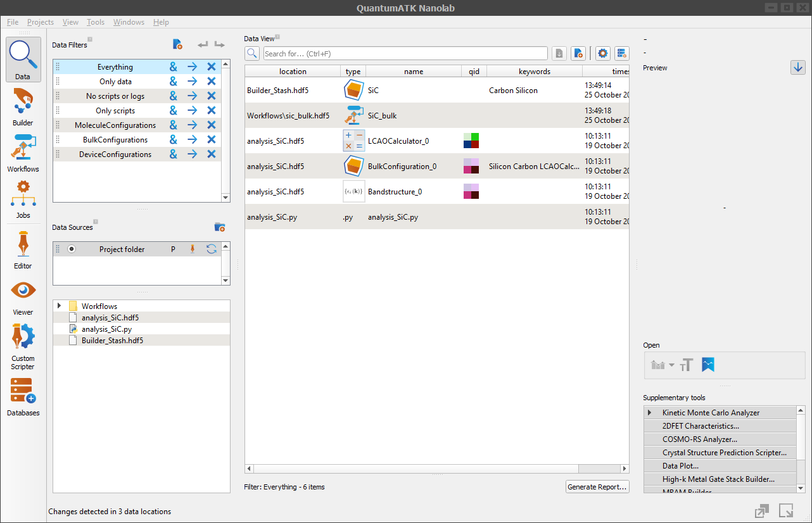Add a new data filter
812x523 pixels.
pos(177,44)
